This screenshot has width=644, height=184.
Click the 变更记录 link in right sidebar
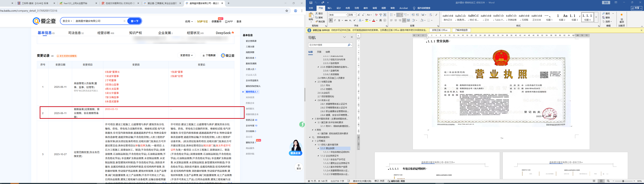(251, 120)
